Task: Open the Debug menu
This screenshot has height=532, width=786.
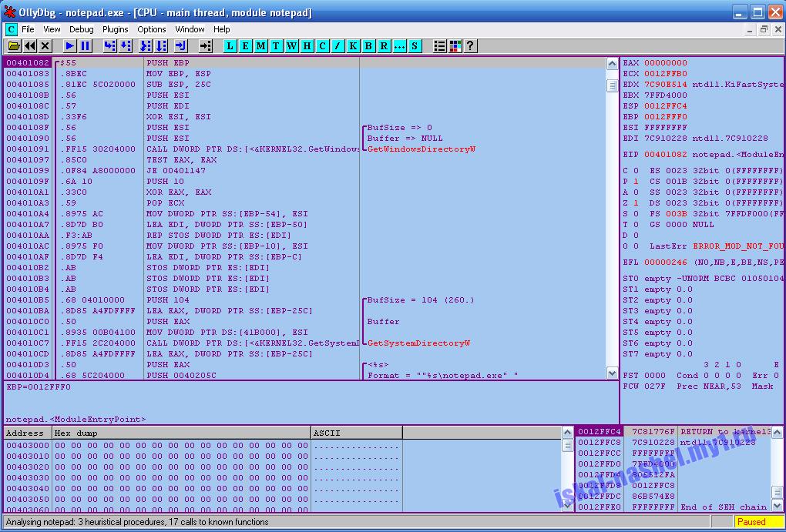Action: pyautogui.click(x=81, y=29)
